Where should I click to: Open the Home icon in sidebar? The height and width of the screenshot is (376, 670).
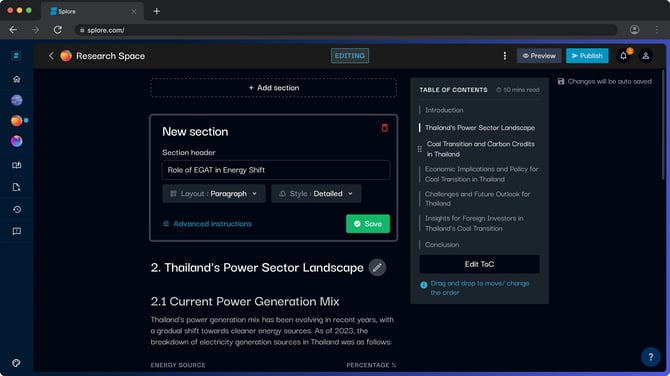[x=17, y=79]
